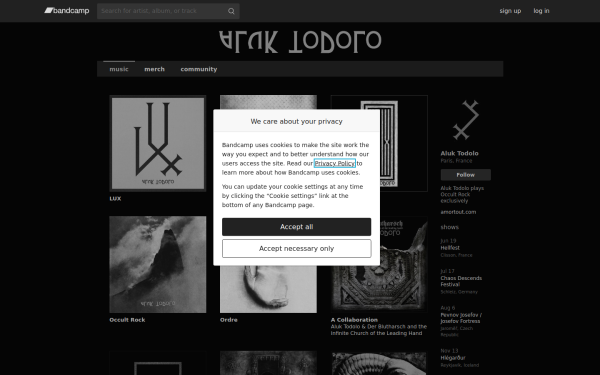Image resolution: width=600 pixels, height=375 pixels.
Task: Click the shows heading in sidebar
Action: [449, 227]
